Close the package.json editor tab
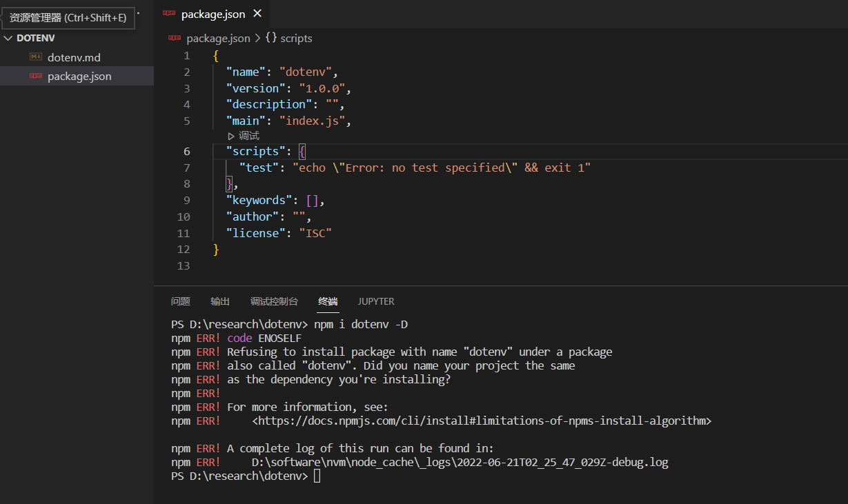This screenshot has height=504, width=848. [x=257, y=14]
